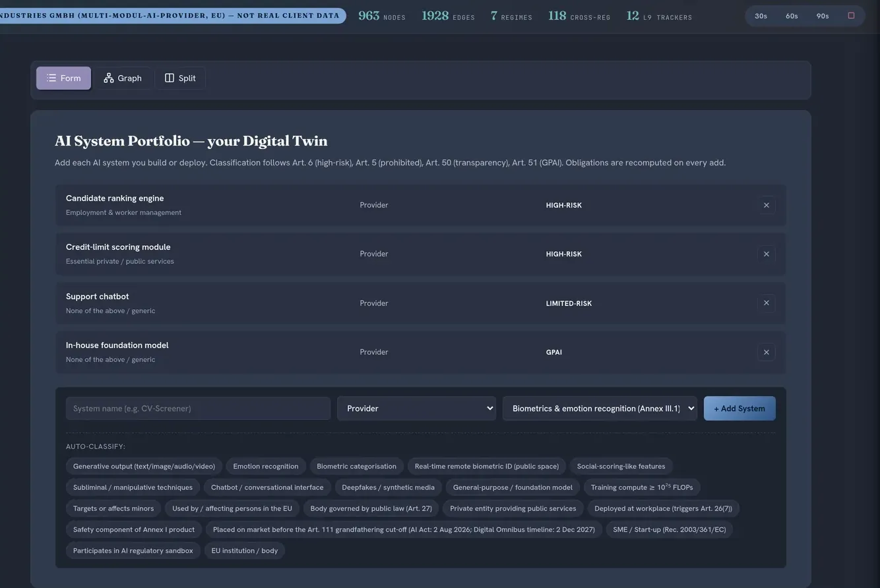880x588 pixels.
Task: Toggle General-purpose / foundation model chip
Action: pyautogui.click(x=513, y=487)
